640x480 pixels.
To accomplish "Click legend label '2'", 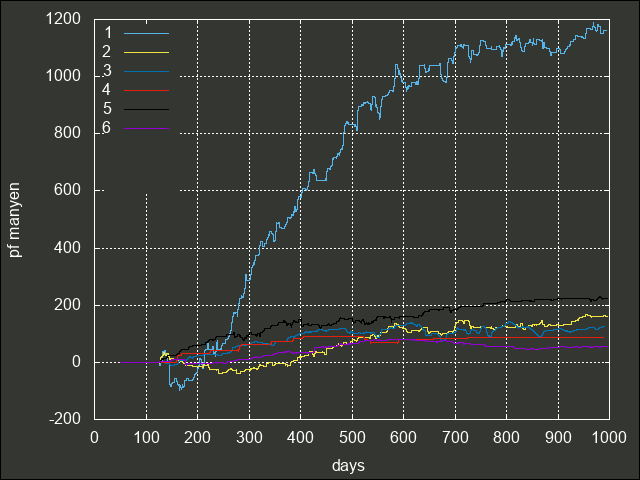I will [106, 52].
